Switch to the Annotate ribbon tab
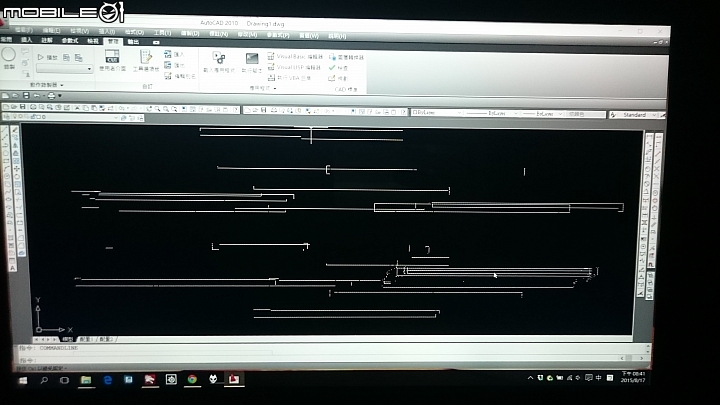Viewport: 720px width, 405px height. pos(47,40)
